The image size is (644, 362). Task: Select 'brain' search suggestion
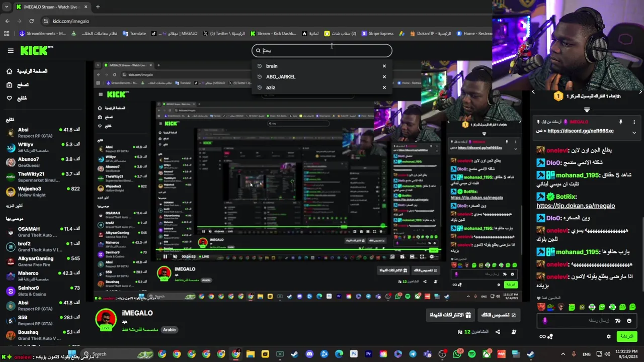pos(322,66)
